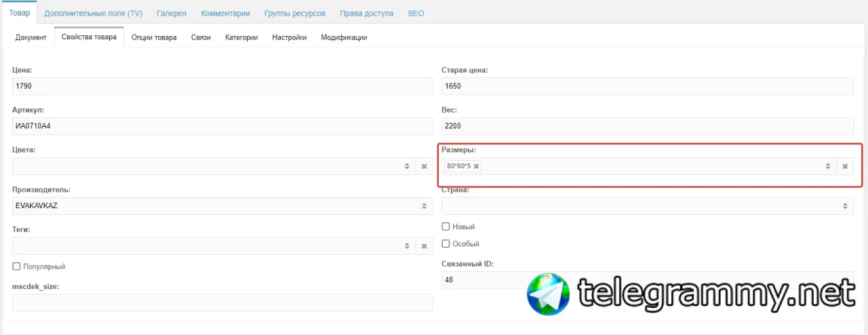868x335 pixels.
Task: Enable the Новый checkbox
Action: 446,226
